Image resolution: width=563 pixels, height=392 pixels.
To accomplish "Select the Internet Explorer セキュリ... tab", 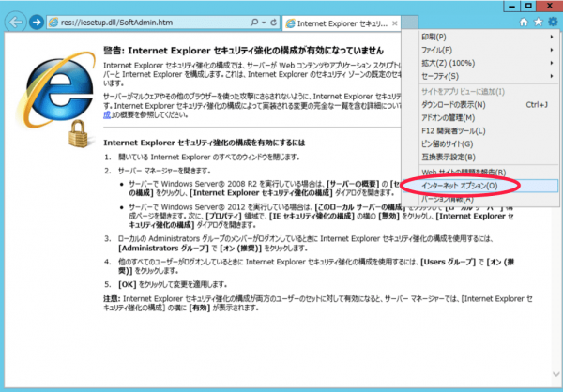I will (342, 23).
